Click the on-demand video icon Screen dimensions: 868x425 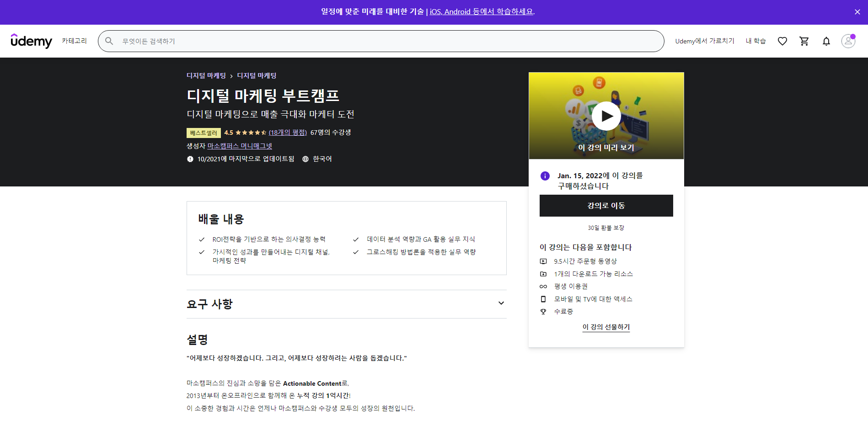click(x=543, y=261)
